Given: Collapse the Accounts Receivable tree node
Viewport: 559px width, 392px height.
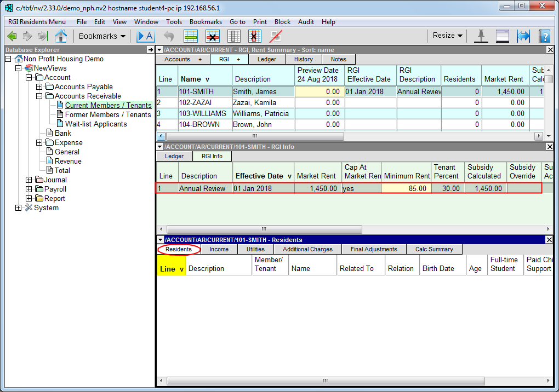Looking at the screenshot, I should click(x=39, y=96).
